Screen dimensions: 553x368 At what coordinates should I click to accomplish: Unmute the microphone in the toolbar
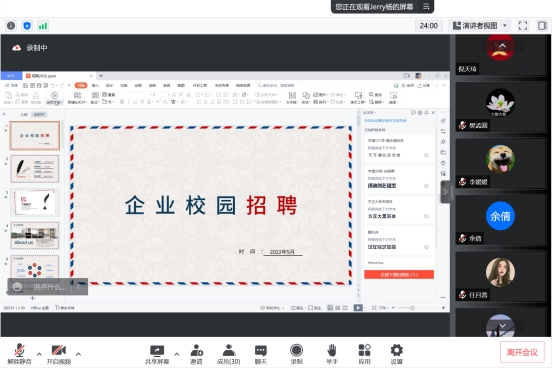coord(19,354)
